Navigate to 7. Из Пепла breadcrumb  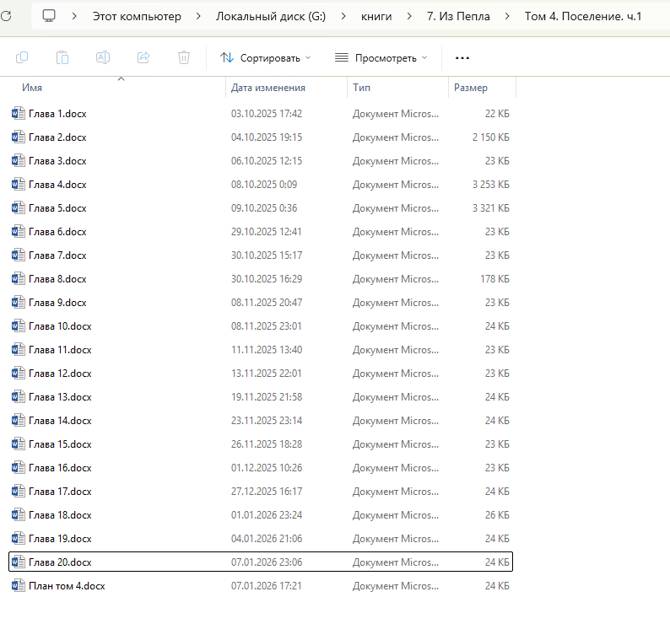(458, 17)
